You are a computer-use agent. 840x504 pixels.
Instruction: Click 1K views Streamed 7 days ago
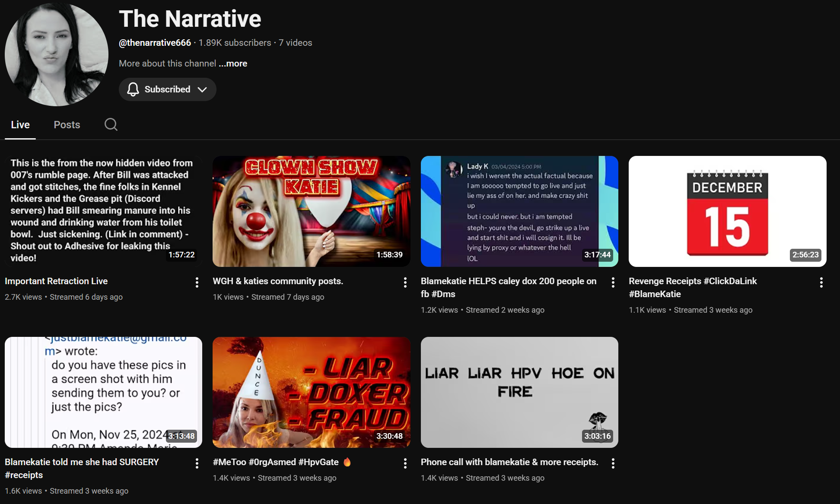[268, 297]
